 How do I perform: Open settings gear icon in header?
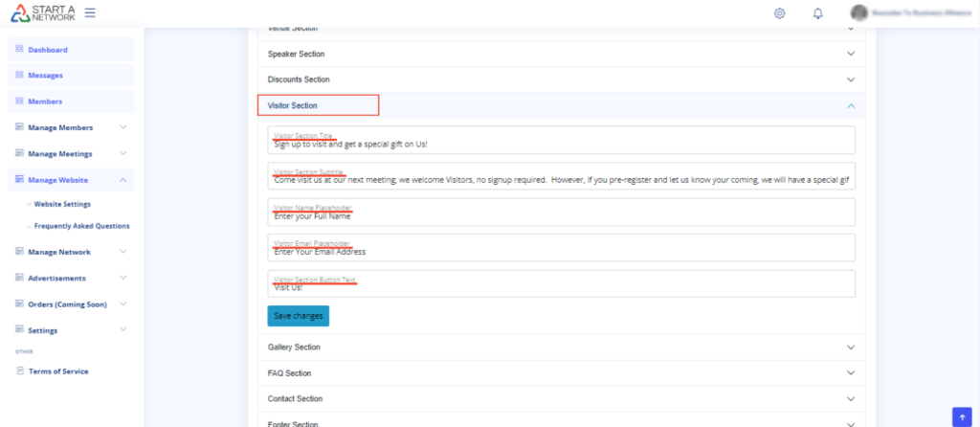click(780, 13)
